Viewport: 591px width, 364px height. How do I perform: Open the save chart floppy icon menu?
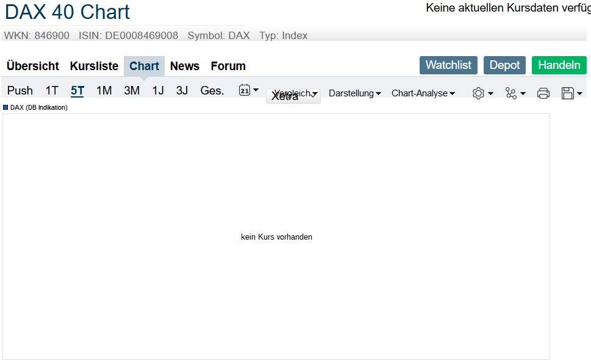(571, 93)
